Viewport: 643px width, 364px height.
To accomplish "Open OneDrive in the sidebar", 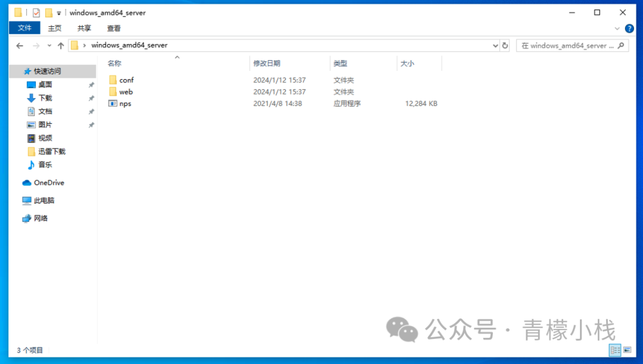I will click(49, 183).
